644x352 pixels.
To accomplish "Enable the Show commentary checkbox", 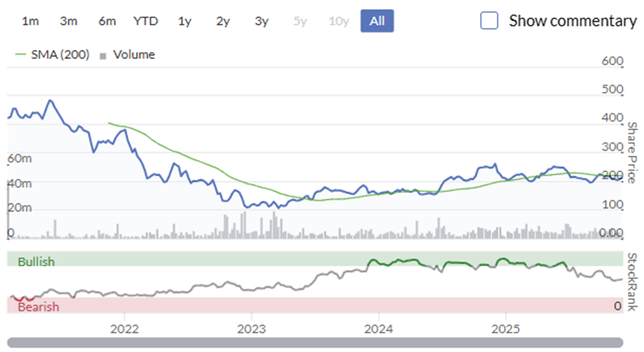I will coord(489,21).
